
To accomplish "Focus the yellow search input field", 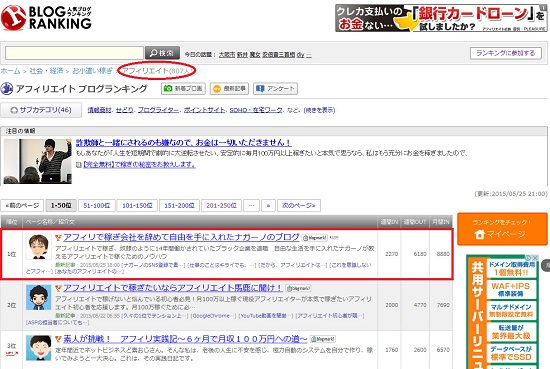I will click(74, 53).
